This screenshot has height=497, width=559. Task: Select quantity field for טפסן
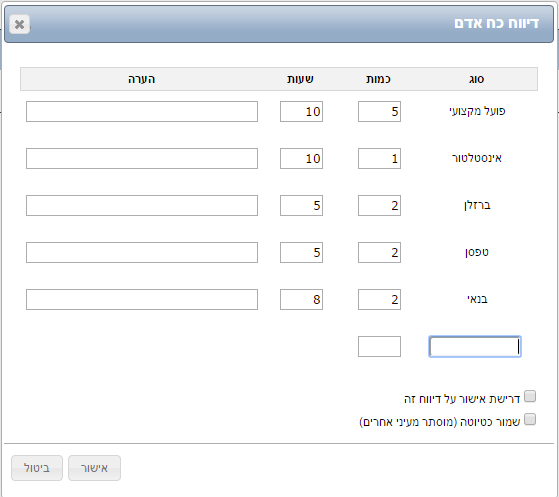(x=379, y=252)
